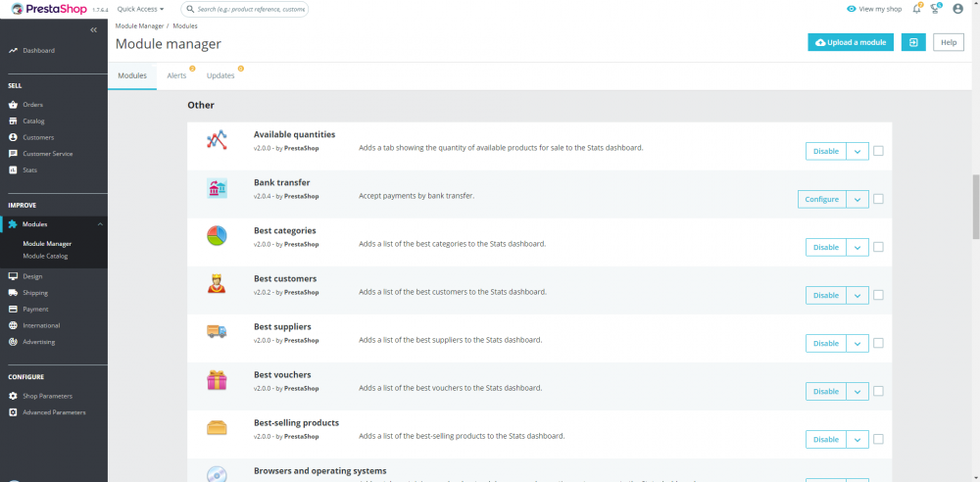Open the Updates tab
Screen dimensions: 980x482
[220, 75]
